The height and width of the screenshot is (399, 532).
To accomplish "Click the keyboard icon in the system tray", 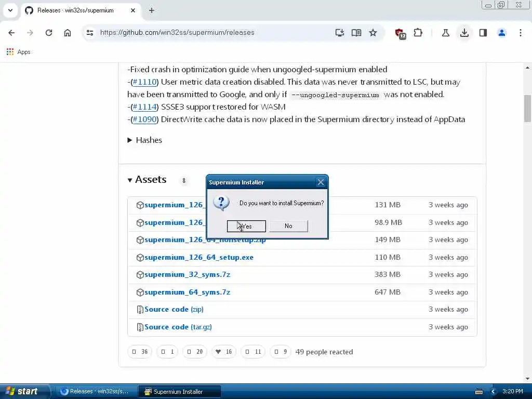I will (479, 392).
